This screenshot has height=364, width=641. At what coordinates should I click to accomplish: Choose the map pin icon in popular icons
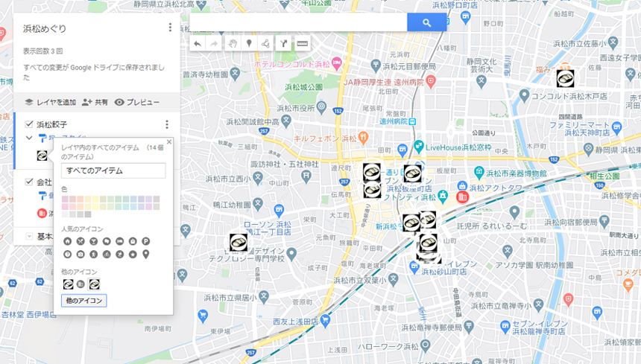tap(146, 255)
